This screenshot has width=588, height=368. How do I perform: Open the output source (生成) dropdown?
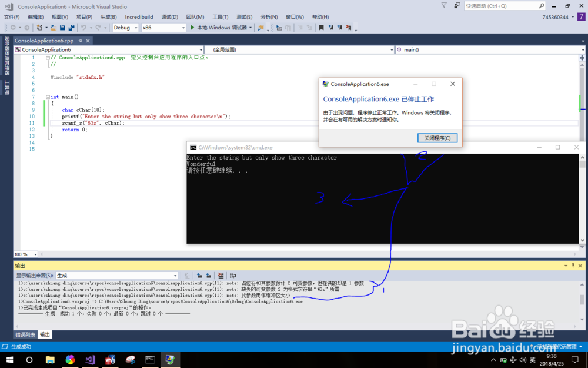click(x=116, y=276)
